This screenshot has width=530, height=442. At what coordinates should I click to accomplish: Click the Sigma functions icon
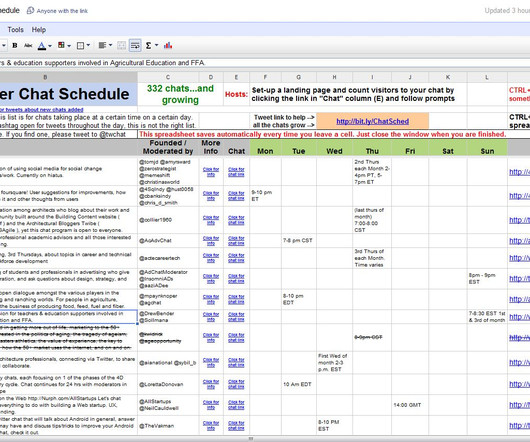pos(148,45)
